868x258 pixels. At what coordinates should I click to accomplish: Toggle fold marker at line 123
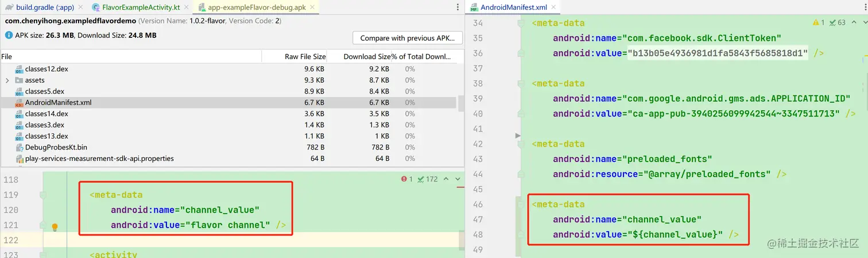pos(42,255)
